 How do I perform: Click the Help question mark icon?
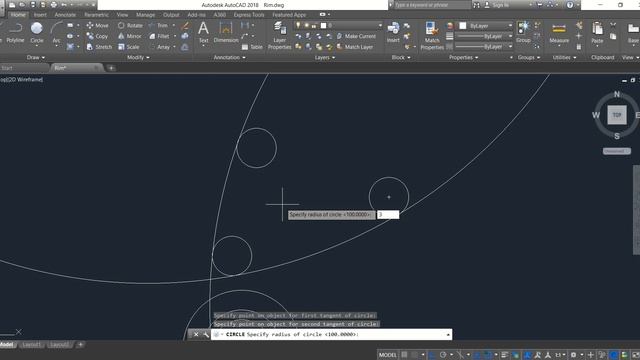pyautogui.click(x=570, y=5)
